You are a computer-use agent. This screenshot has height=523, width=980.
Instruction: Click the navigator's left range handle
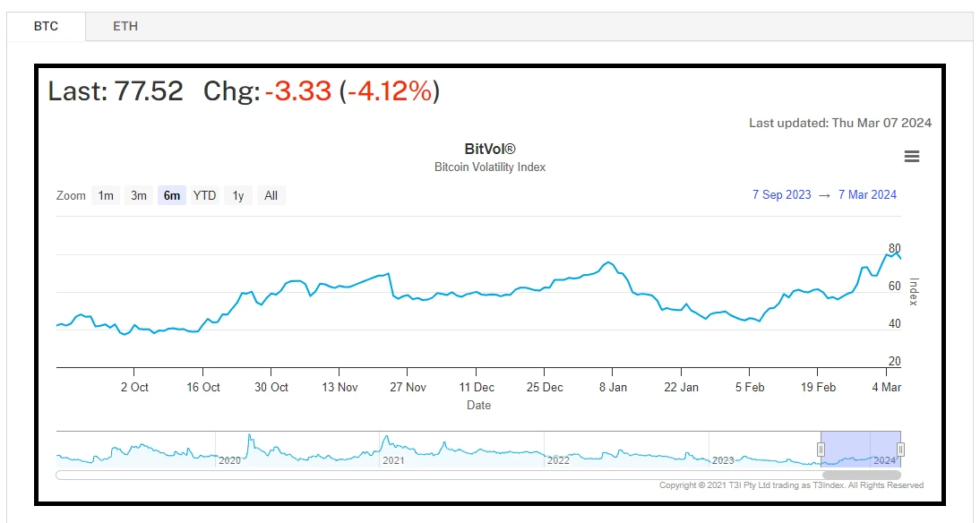point(821,450)
